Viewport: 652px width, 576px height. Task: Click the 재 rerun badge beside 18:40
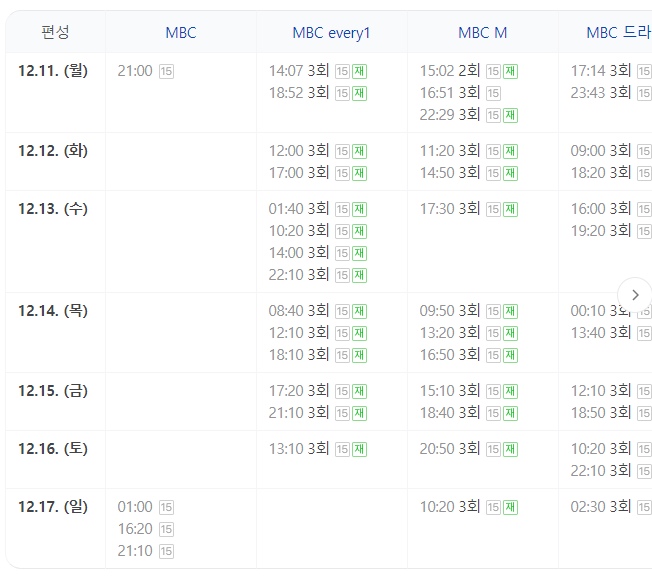[511, 413]
